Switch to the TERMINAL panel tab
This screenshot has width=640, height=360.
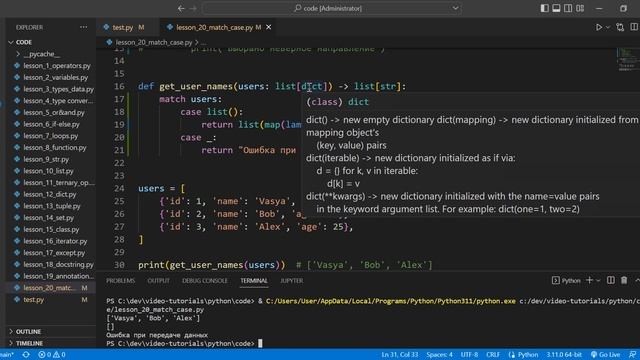click(x=254, y=281)
